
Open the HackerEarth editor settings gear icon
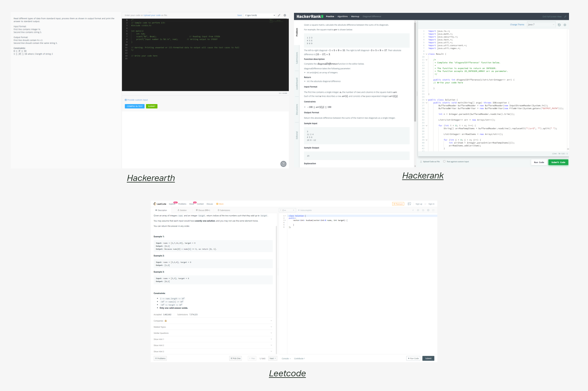pyautogui.click(x=285, y=15)
